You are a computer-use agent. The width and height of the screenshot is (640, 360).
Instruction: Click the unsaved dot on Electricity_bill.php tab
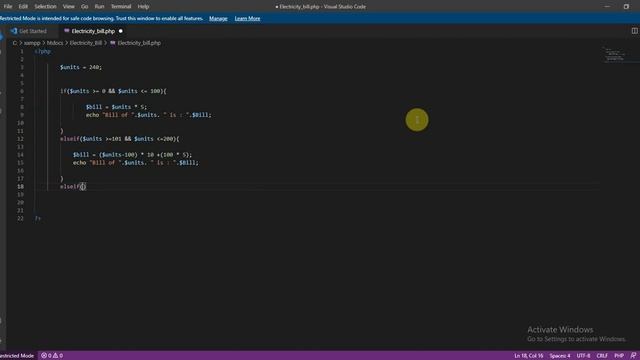click(120, 31)
